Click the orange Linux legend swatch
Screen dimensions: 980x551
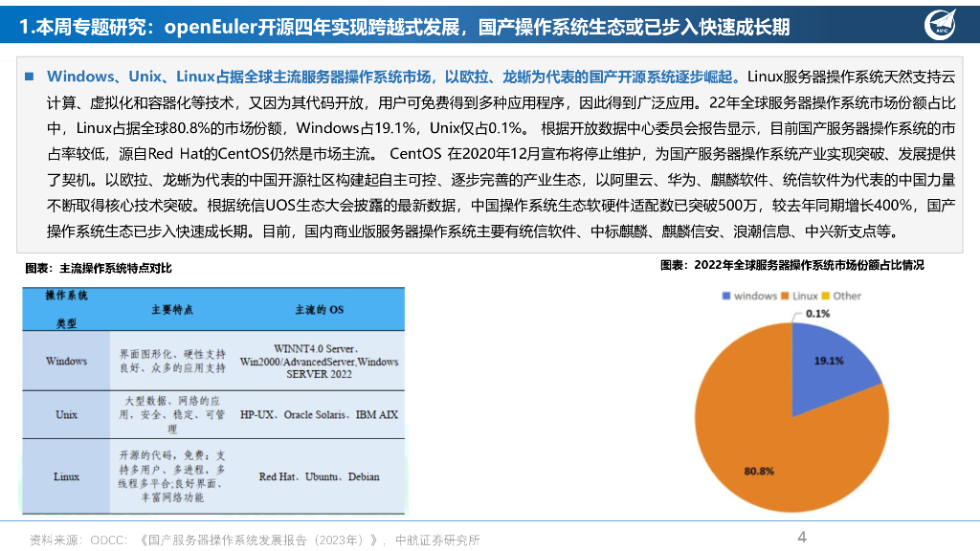point(785,296)
